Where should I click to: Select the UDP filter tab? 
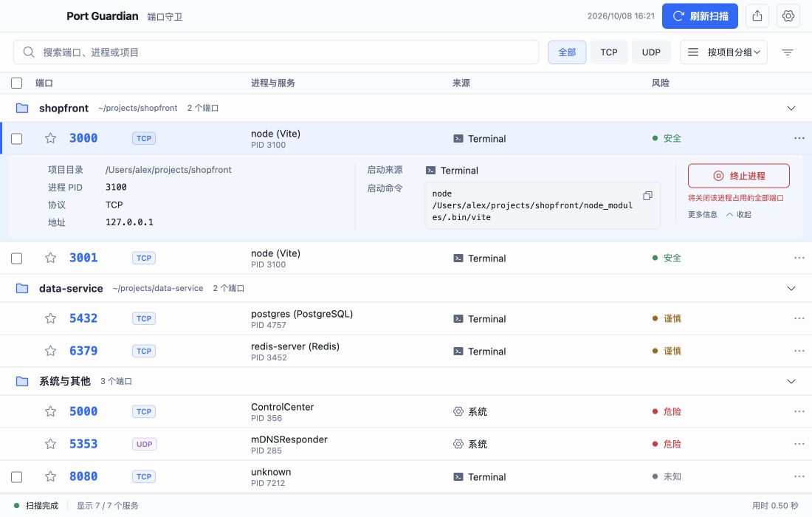tap(651, 52)
